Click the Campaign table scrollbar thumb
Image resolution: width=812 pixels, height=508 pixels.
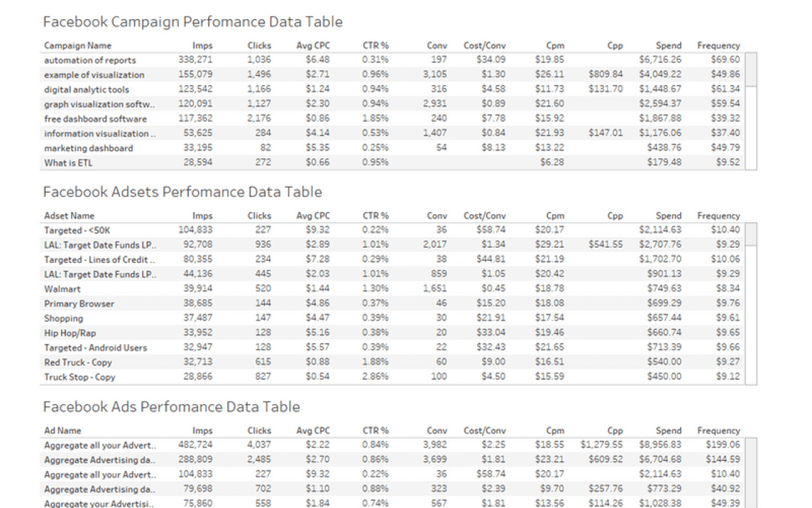click(752, 70)
